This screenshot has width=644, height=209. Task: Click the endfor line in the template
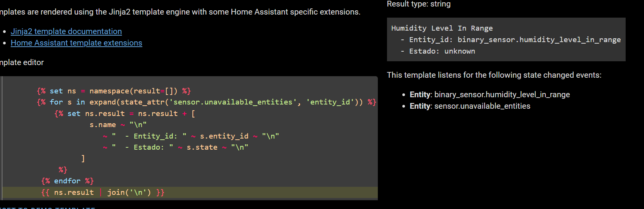[x=67, y=181]
